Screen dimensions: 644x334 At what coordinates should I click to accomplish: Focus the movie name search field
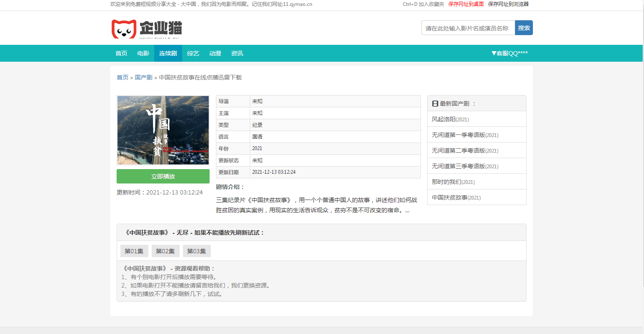click(468, 28)
